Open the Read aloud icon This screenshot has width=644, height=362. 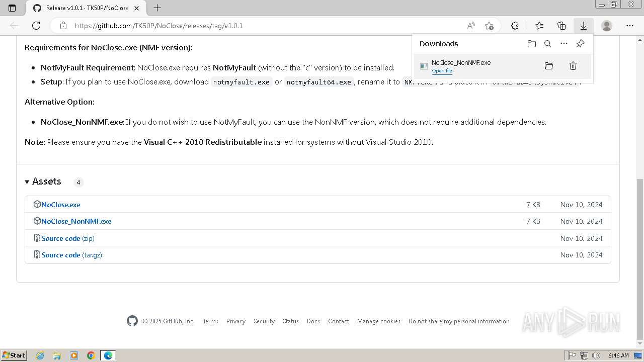(471, 26)
